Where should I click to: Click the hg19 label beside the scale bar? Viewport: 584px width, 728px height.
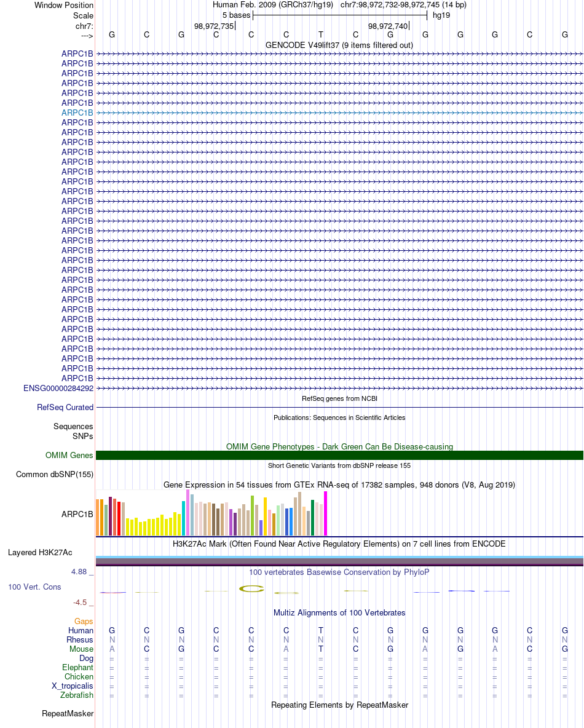pos(441,15)
